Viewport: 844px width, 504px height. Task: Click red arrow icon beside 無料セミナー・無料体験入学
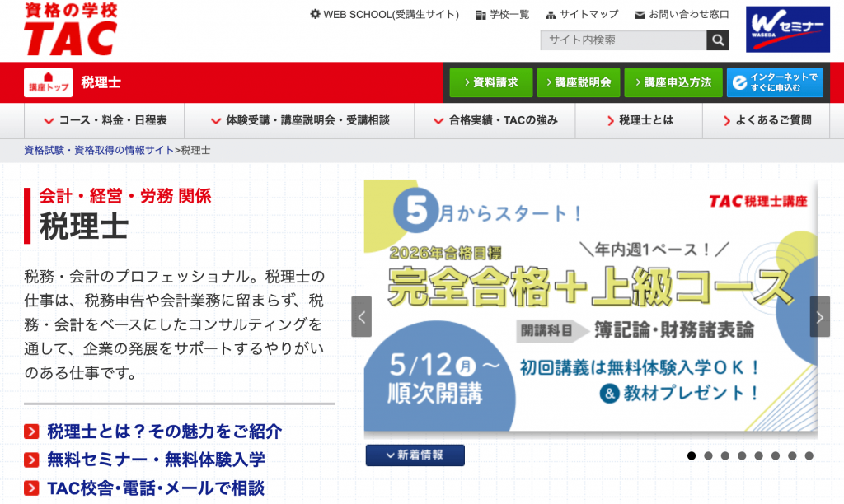pos(32,460)
